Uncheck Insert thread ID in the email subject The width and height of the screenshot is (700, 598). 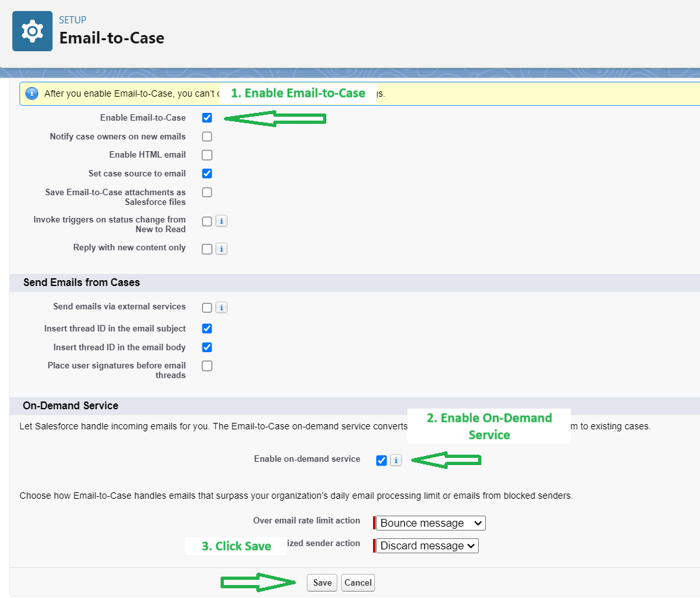tap(207, 328)
